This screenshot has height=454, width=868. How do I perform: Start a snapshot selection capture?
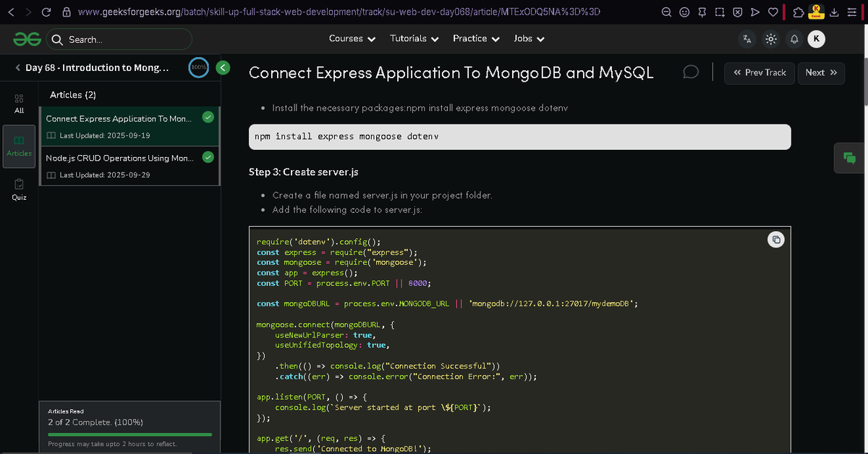pyautogui.click(x=720, y=12)
